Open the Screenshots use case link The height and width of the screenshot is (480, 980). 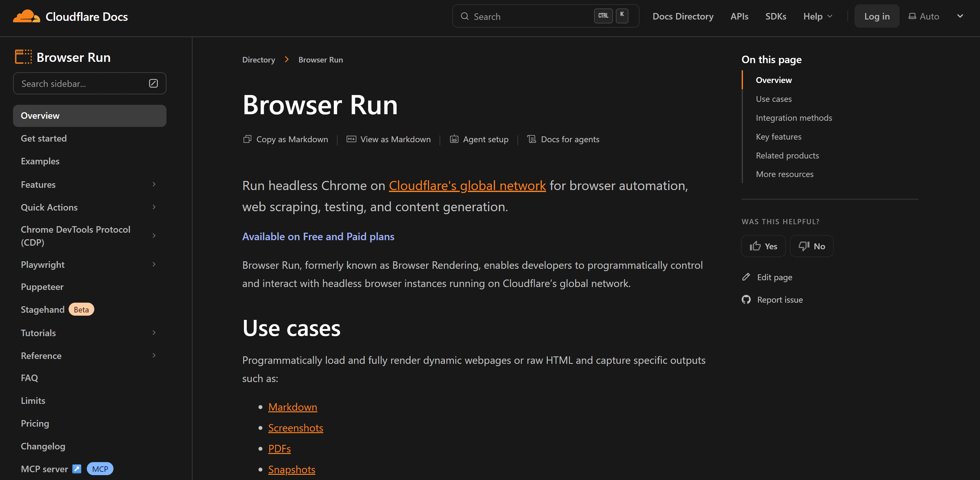296,428
